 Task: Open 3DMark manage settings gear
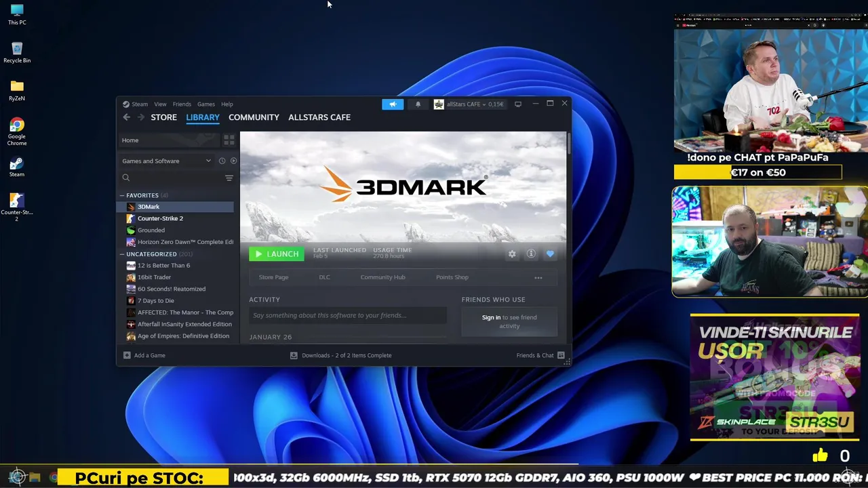tap(512, 253)
